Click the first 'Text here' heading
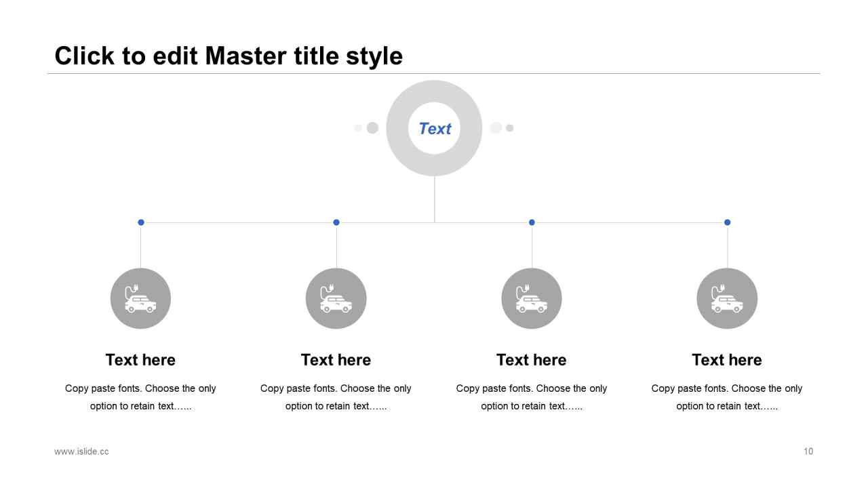The image size is (868, 488). [x=140, y=360]
